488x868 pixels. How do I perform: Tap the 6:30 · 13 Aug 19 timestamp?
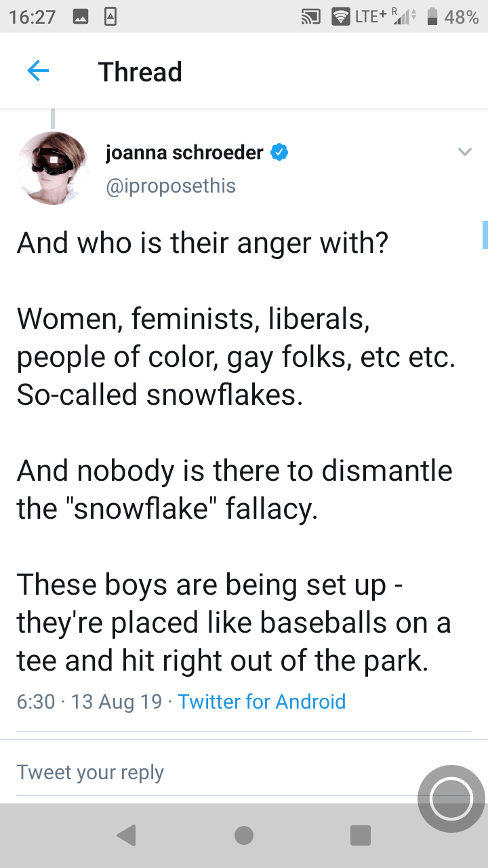point(89,701)
